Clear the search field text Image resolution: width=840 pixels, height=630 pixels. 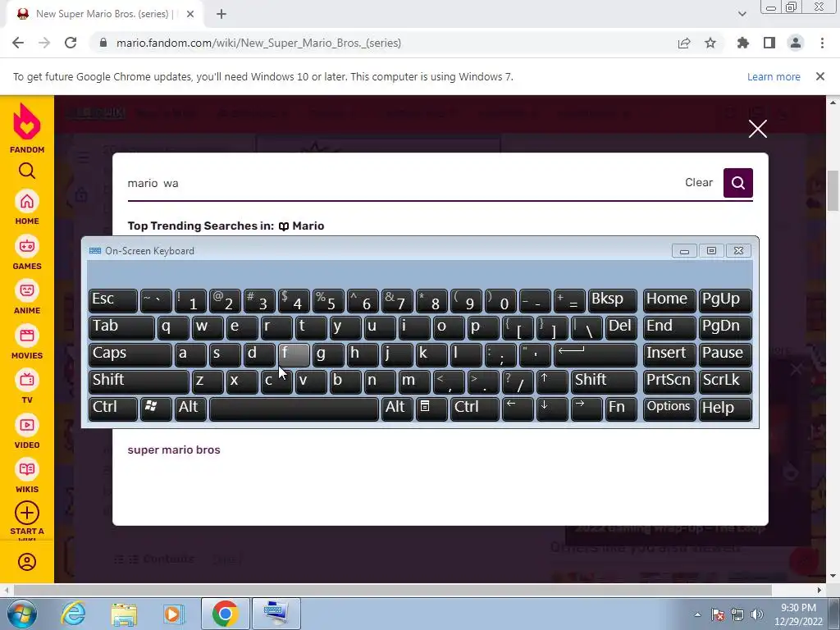(699, 183)
